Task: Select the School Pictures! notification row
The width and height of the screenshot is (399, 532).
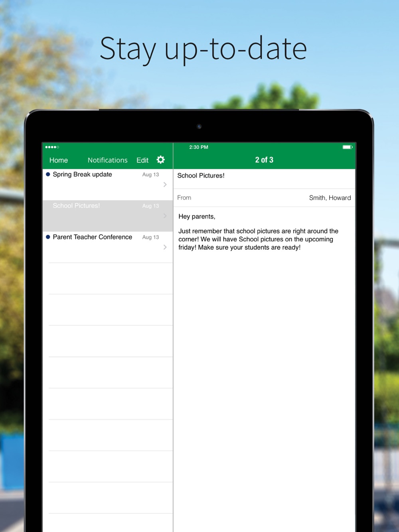Action: (x=108, y=216)
